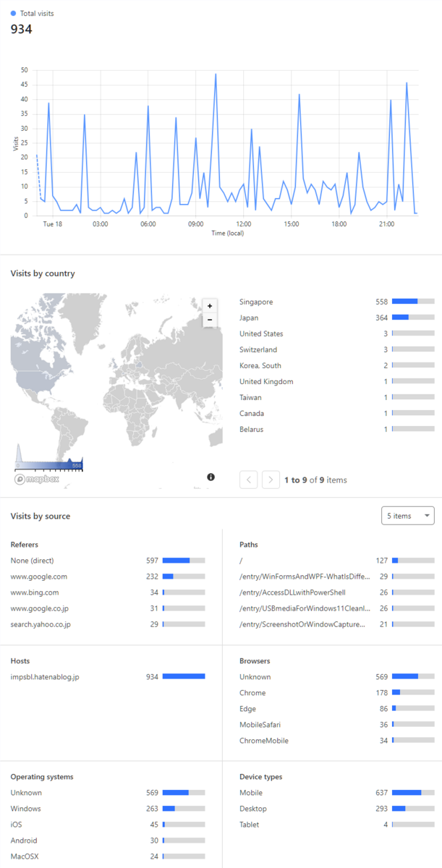Select WinFormsAndWPF-WhatIsDiffe... path
The width and height of the screenshot is (442, 868).
[x=337, y=576]
